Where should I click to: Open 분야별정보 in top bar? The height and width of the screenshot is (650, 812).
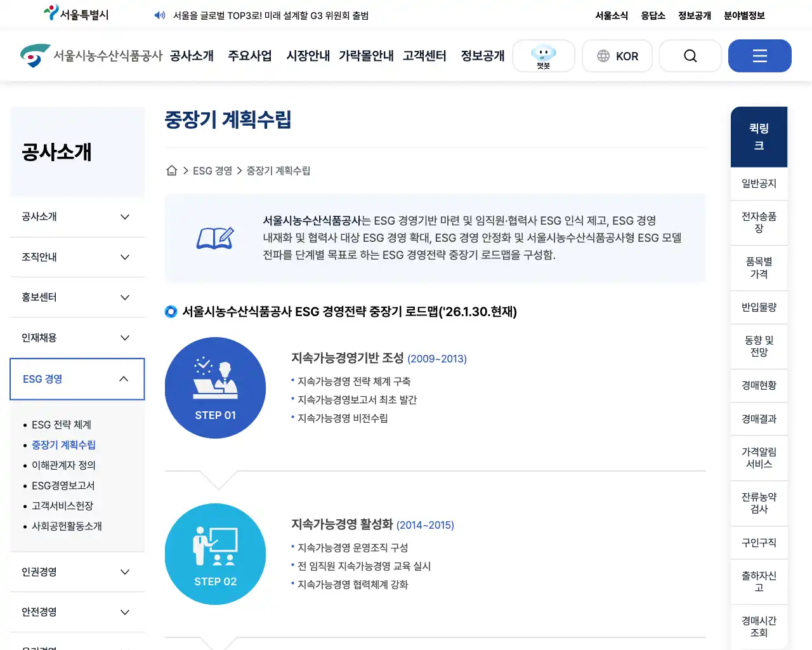click(744, 15)
